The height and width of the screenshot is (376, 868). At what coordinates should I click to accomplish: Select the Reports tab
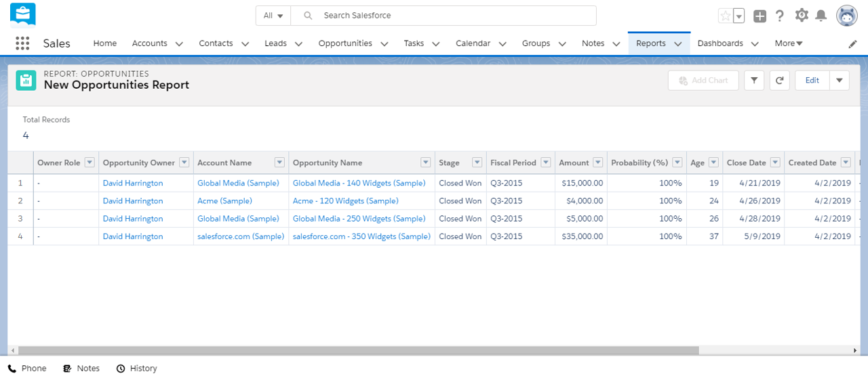pos(651,43)
